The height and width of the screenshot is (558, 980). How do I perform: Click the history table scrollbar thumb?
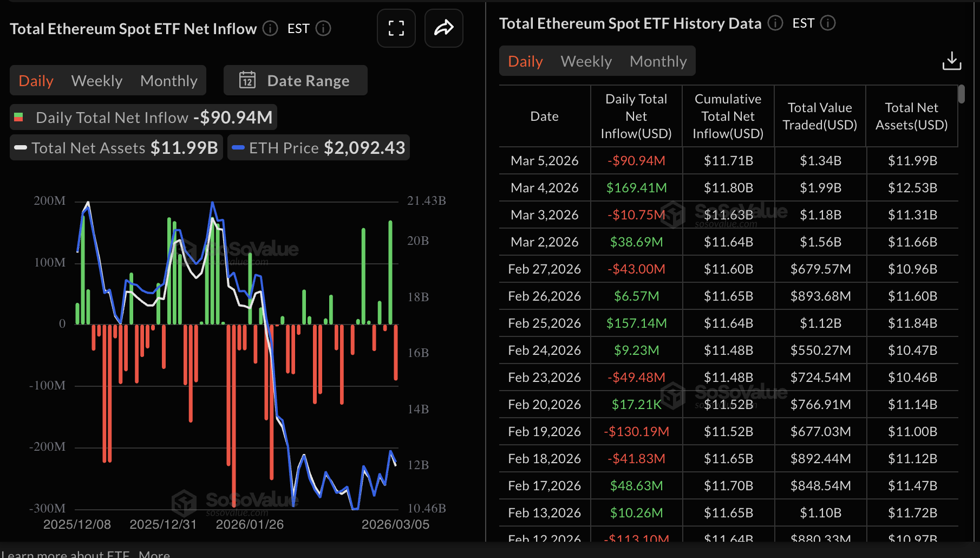(962, 94)
